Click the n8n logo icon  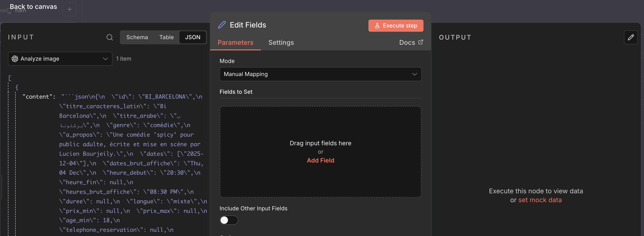(6, 11)
